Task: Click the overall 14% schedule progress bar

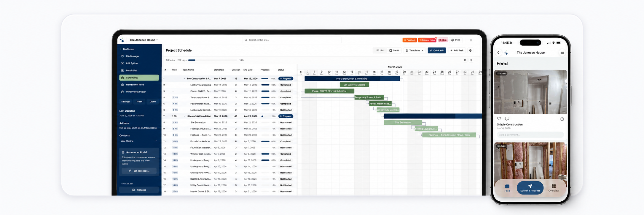Action: (213, 60)
